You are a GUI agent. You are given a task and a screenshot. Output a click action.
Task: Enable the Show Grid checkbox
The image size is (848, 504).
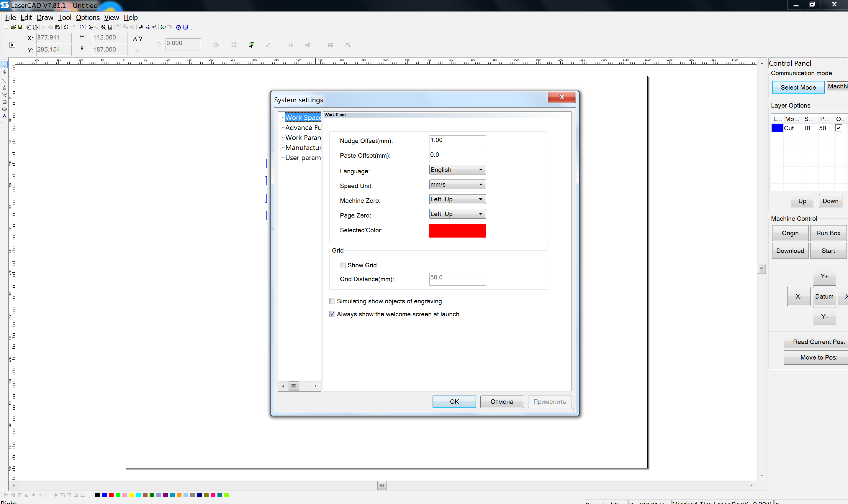coord(343,265)
